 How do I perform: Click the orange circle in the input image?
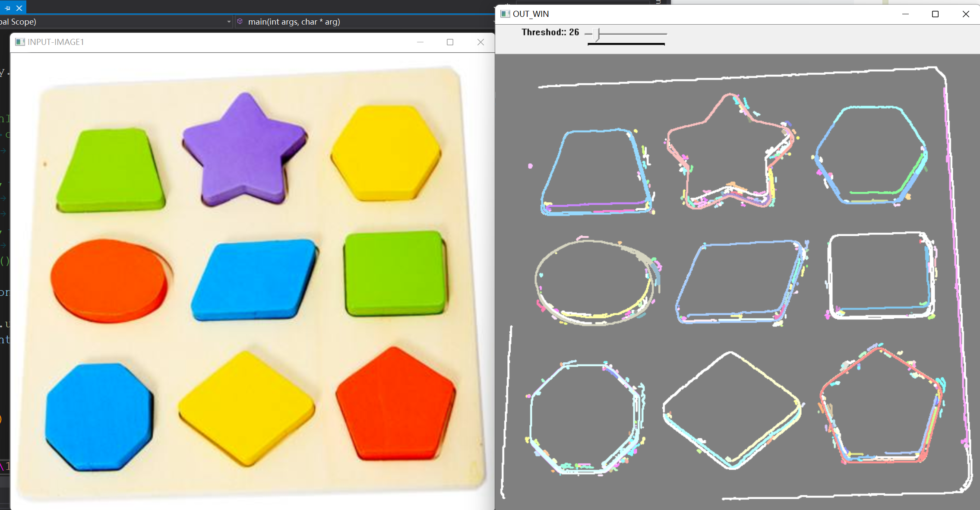[x=108, y=280]
